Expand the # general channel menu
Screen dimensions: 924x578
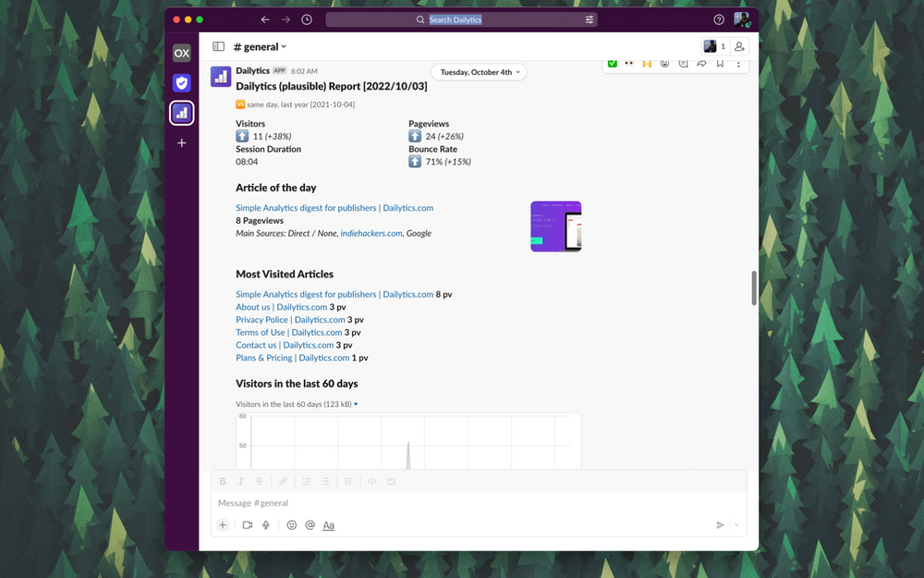coord(260,46)
